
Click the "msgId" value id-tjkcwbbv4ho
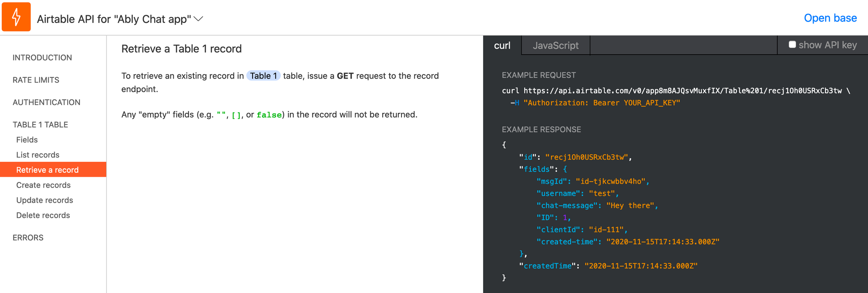pyautogui.click(x=611, y=181)
